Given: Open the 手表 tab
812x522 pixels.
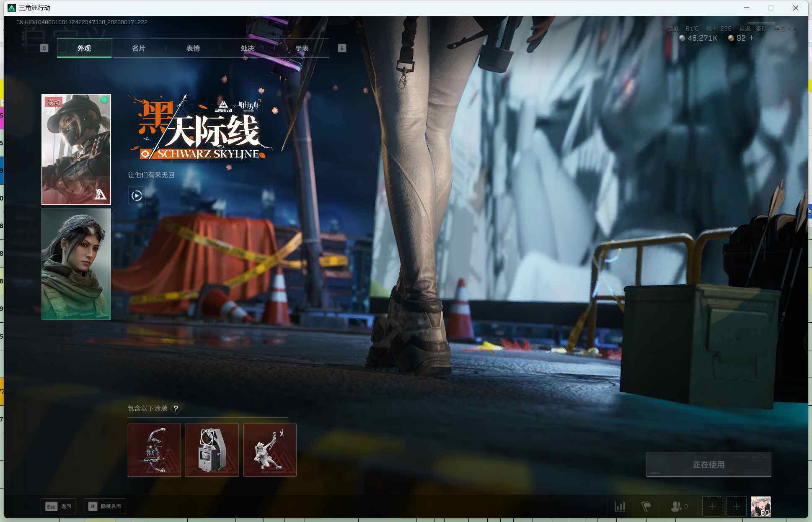Looking at the screenshot, I should tap(302, 48).
